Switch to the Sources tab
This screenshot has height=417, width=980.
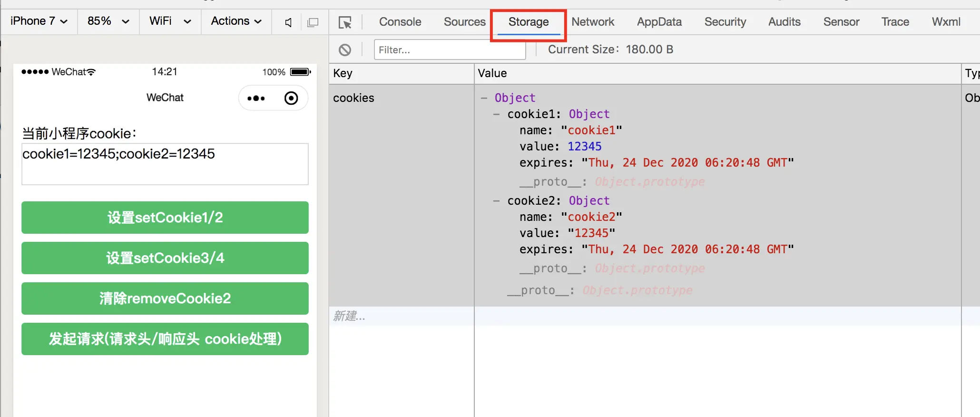point(465,22)
